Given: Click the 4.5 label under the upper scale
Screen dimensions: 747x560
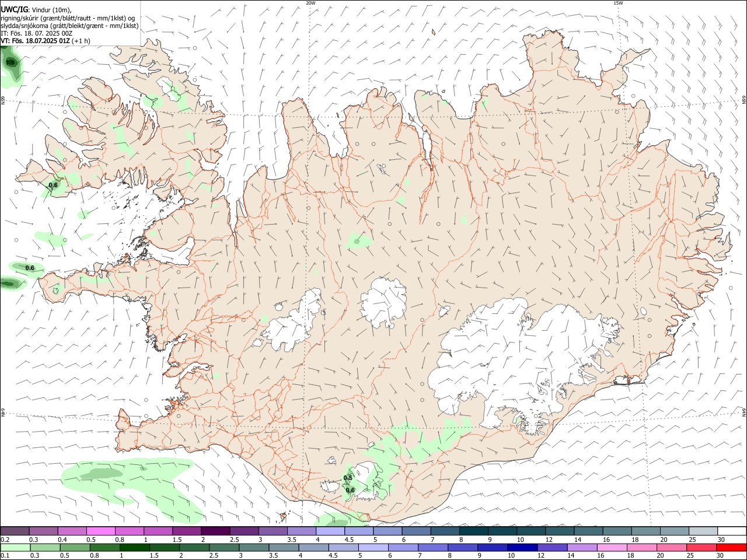Looking at the screenshot, I should (x=349, y=540).
